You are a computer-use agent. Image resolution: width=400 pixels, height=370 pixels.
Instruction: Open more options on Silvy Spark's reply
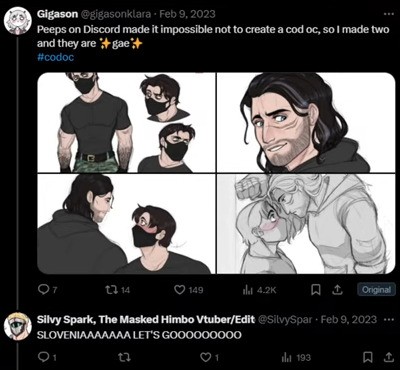(x=389, y=319)
